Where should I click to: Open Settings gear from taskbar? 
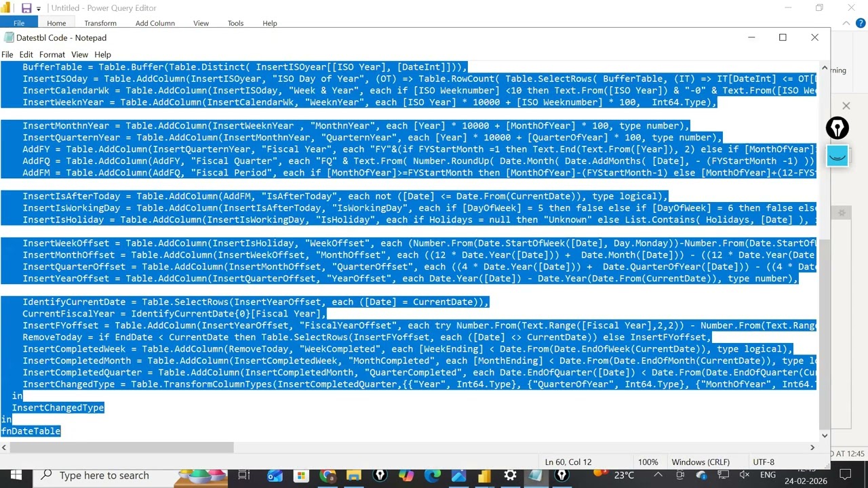point(510,475)
